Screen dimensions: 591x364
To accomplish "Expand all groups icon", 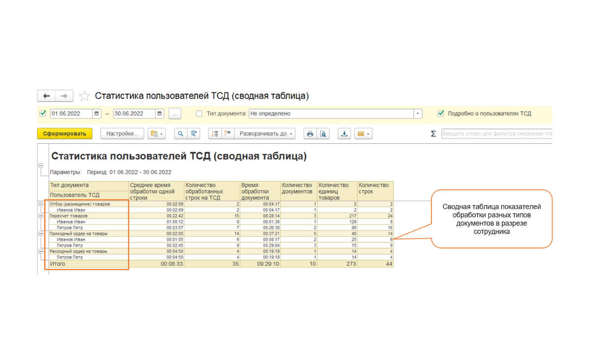I will click(x=228, y=133).
